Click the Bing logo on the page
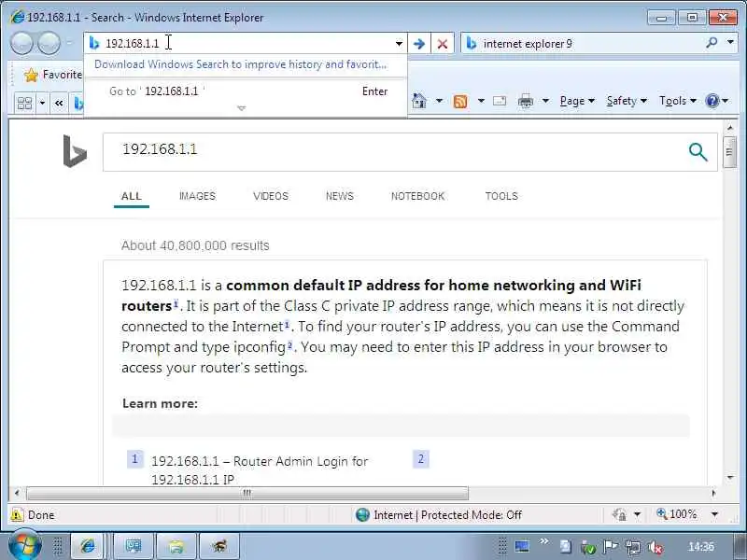 pos(75,151)
